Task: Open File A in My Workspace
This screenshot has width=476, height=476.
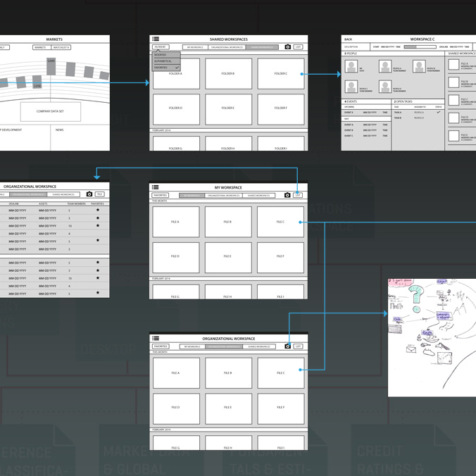Action: click(176, 222)
